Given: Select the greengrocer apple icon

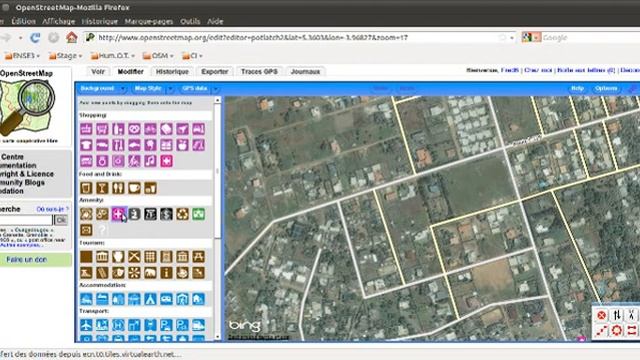Looking at the screenshot, I should (182, 145).
